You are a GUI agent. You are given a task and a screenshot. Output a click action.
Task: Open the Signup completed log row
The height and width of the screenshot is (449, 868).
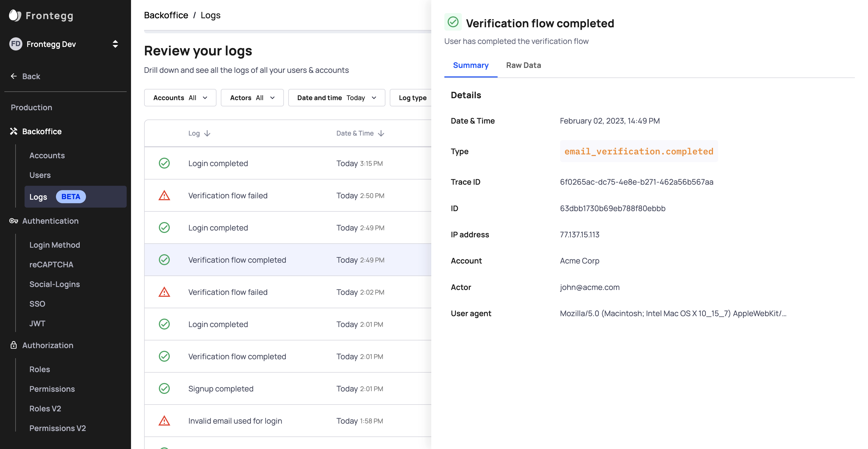[x=221, y=389]
